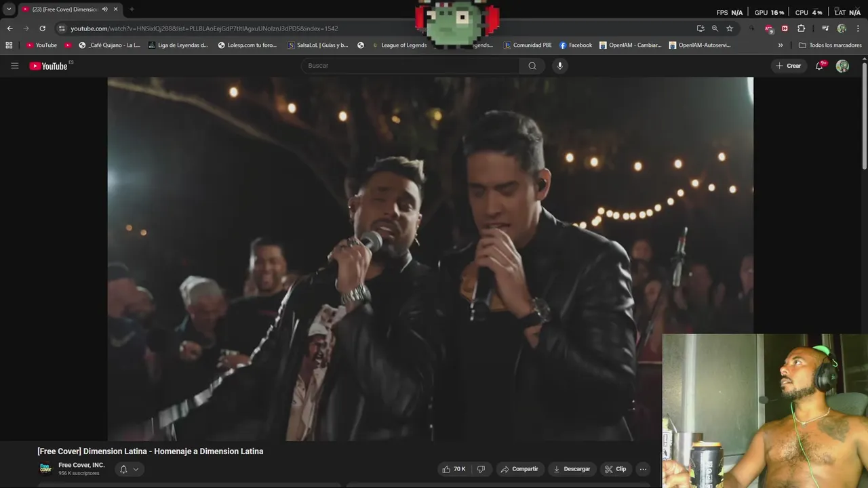
Task: Open the tab search dropdown arrow
Action: [9, 9]
